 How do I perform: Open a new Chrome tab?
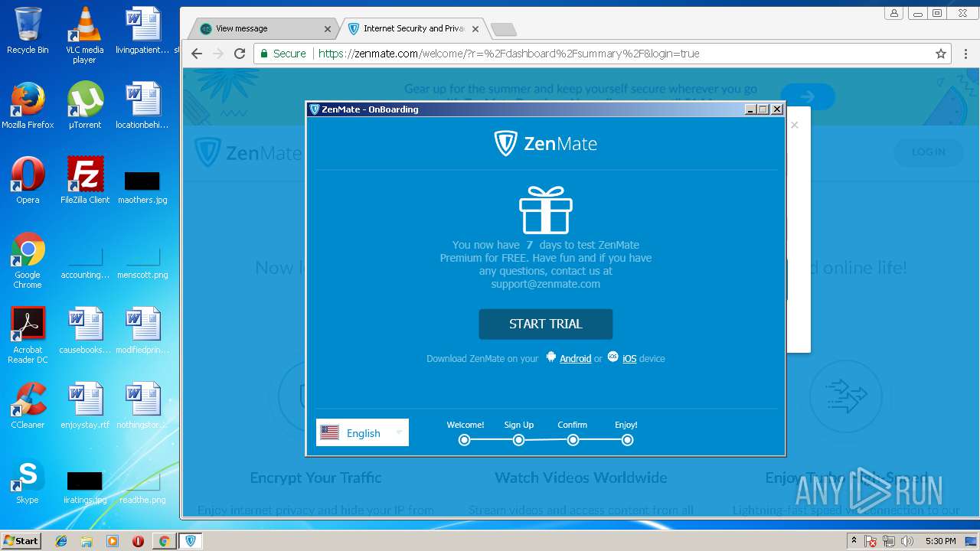click(503, 29)
